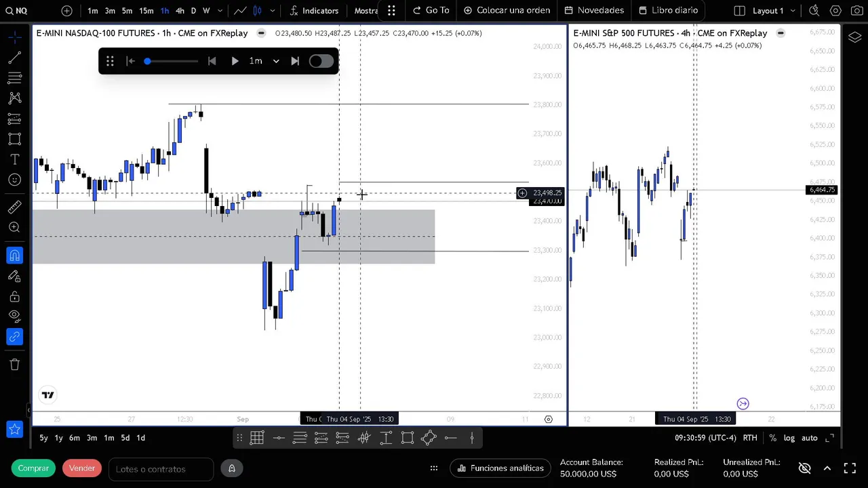Hide account values with crossed-eye icon
The height and width of the screenshot is (488, 868).
804,468
